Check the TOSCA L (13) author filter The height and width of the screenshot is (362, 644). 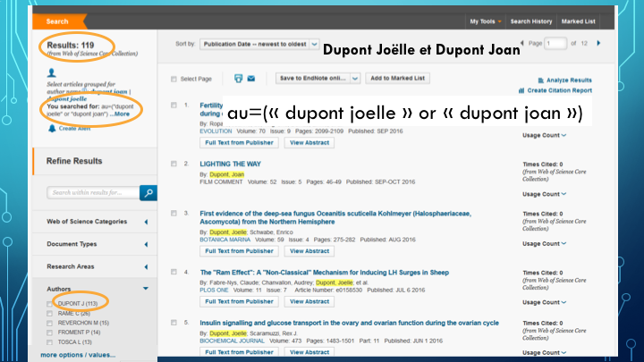pyautogui.click(x=50, y=342)
